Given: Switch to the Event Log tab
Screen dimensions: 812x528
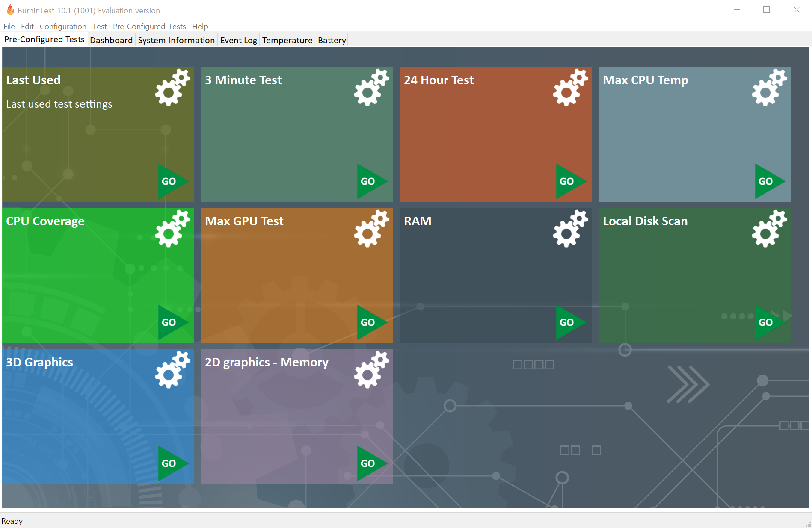Looking at the screenshot, I should click(x=239, y=40).
